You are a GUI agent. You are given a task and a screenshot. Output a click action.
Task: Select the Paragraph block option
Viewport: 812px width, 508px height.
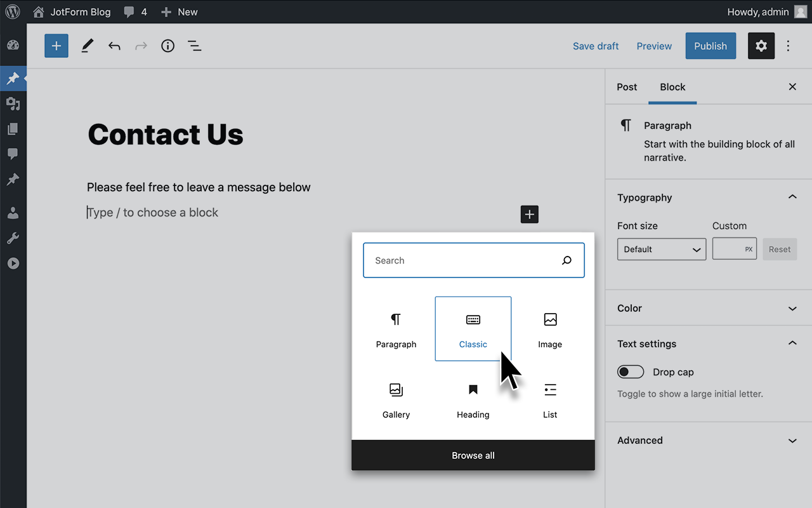pos(396,328)
